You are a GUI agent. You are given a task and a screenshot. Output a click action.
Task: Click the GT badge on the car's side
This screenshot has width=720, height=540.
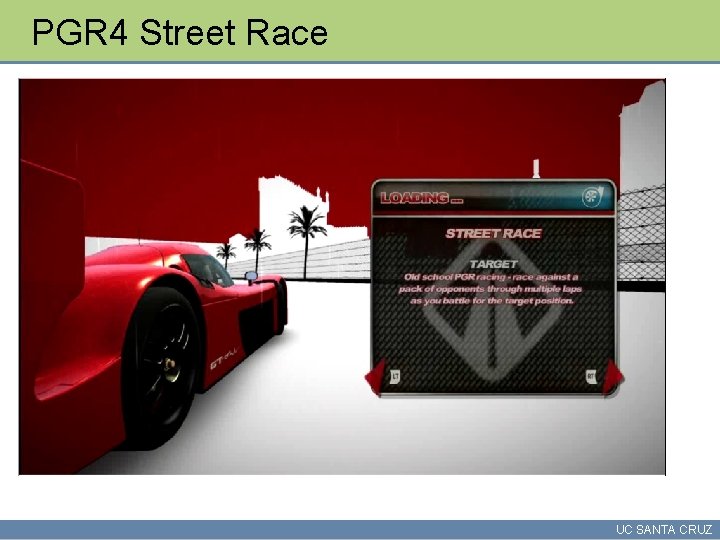coord(224,359)
